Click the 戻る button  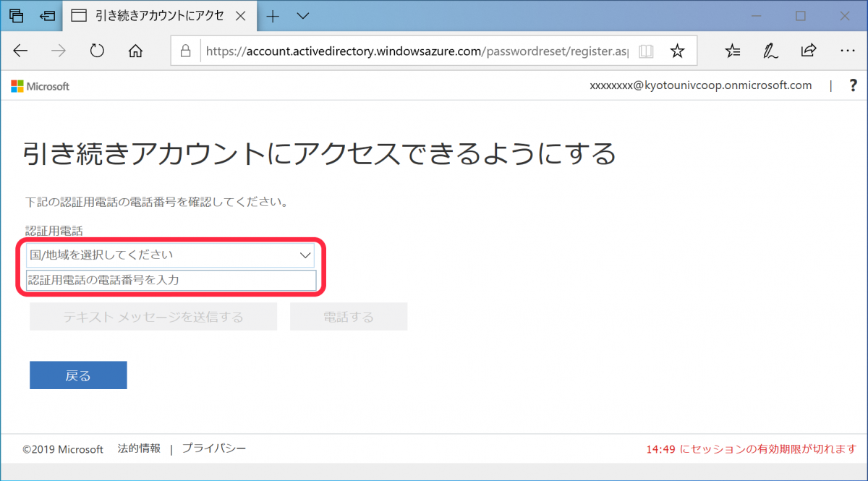77,375
